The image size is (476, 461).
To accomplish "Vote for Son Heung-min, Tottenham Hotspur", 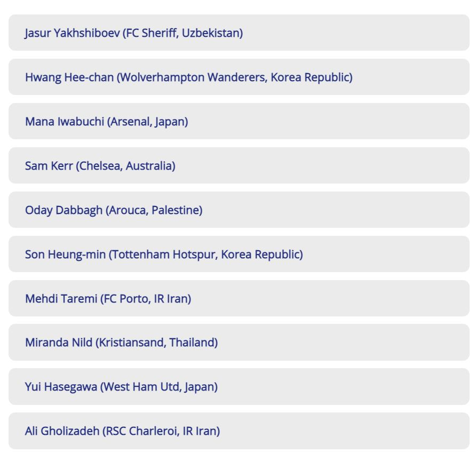I will (x=164, y=255).
